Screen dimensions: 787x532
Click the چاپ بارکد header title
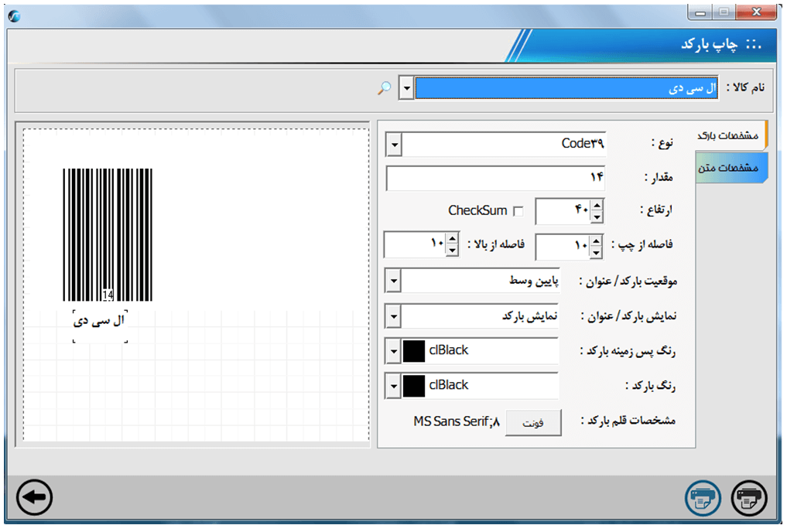pos(709,44)
